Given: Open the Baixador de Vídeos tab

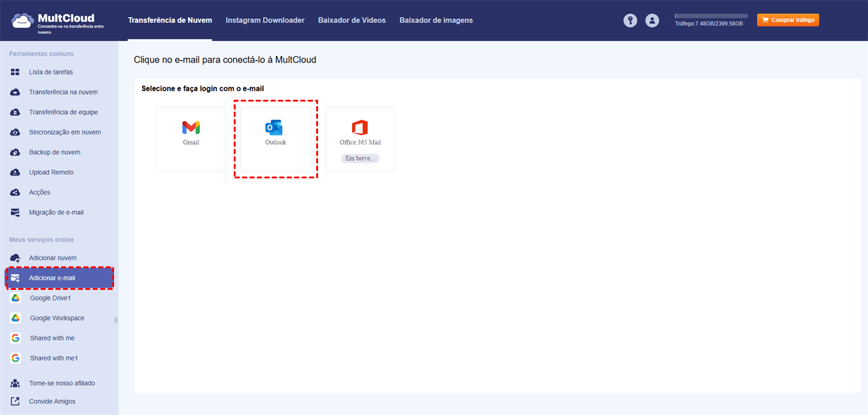Looking at the screenshot, I should pyautogui.click(x=352, y=20).
